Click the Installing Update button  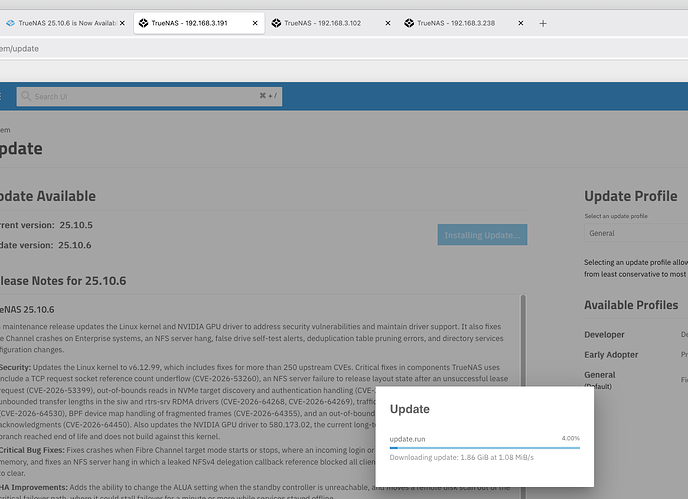point(482,235)
